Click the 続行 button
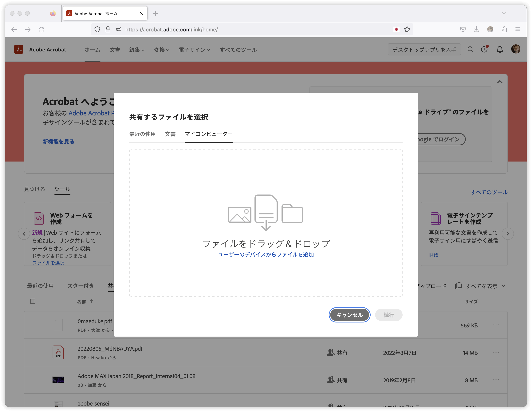The width and height of the screenshot is (532, 412). (x=388, y=315)
